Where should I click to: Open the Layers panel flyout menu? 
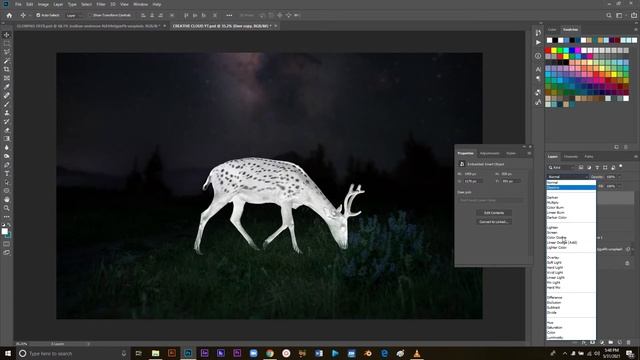click(x=636, y=157)
